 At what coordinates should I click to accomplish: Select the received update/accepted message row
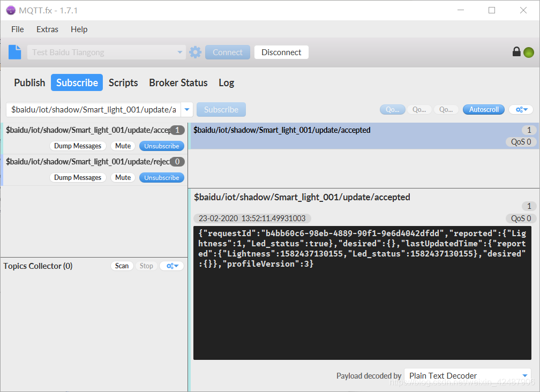click(365, 136)
